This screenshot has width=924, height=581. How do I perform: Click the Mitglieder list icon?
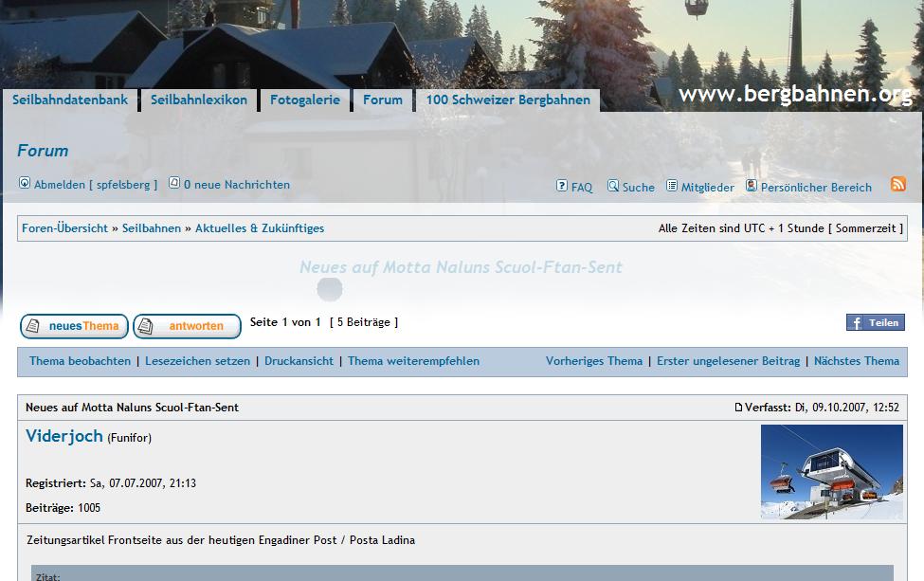coord(672,186)
